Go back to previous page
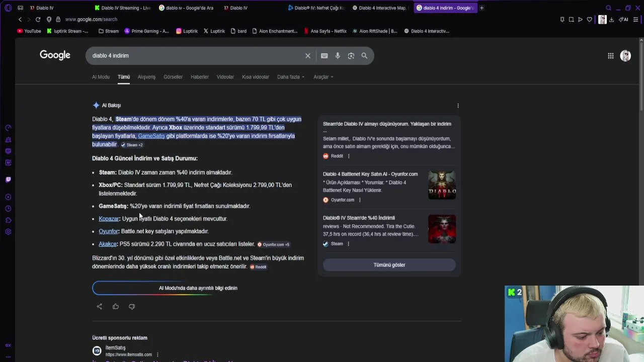Image resolution: width=644 pixels, height=362 pixels. 20,19
